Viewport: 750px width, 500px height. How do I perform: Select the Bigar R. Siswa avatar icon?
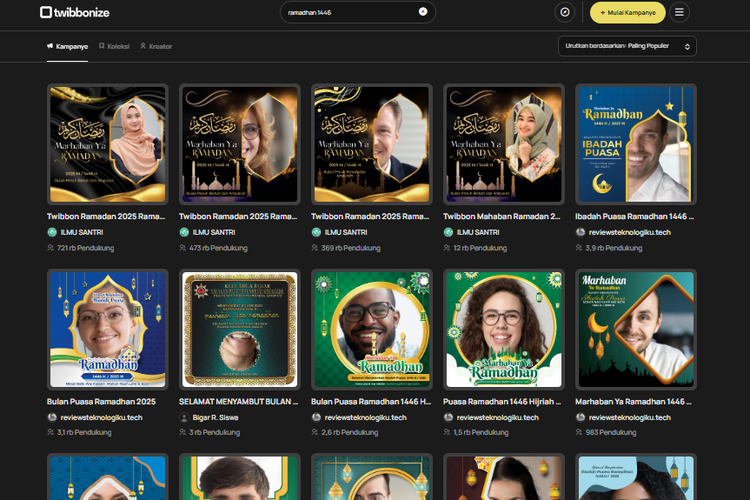point(184,417)
